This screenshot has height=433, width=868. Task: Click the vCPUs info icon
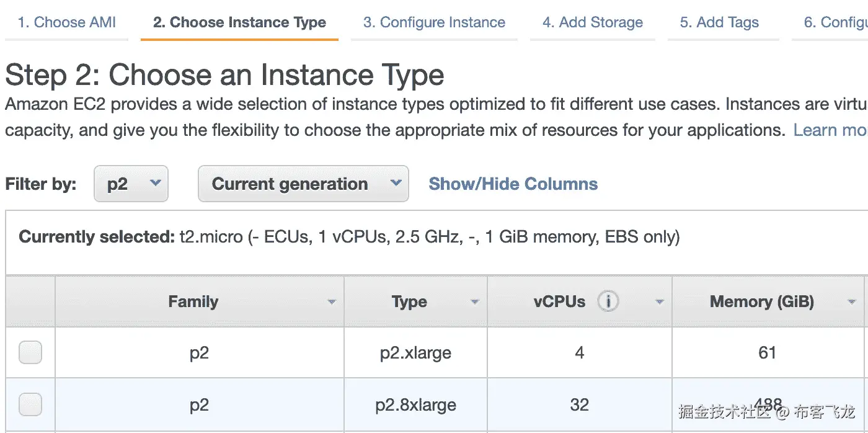point(608,301)
